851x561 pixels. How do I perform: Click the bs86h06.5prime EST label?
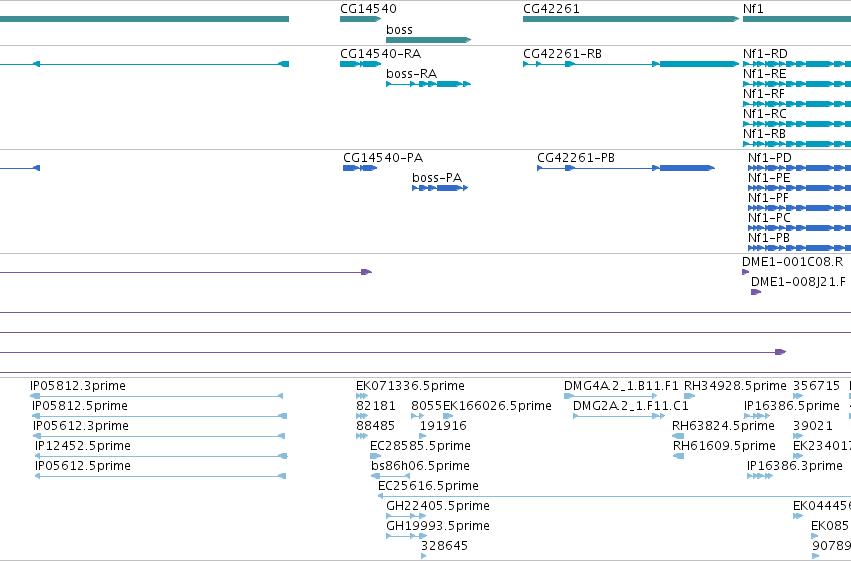421,466
